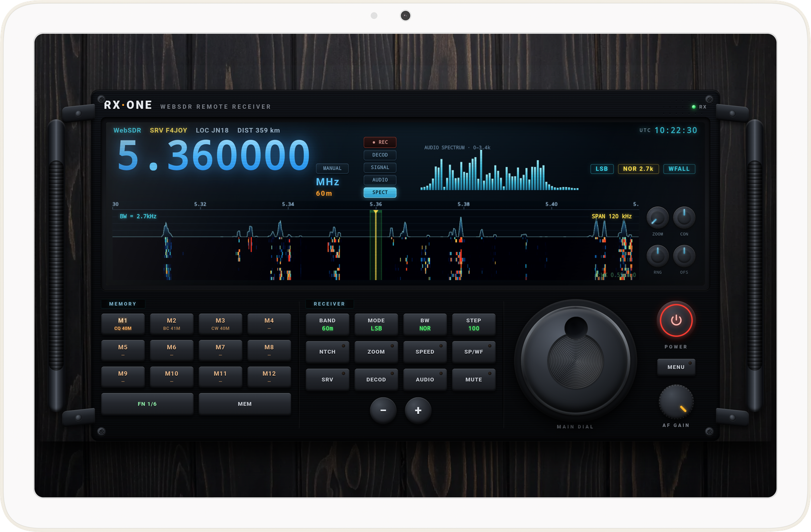The width and height of the screenshot is (811, 532).
Task: Select the AUDIO display tab
Action: click(x=380, y=180)
